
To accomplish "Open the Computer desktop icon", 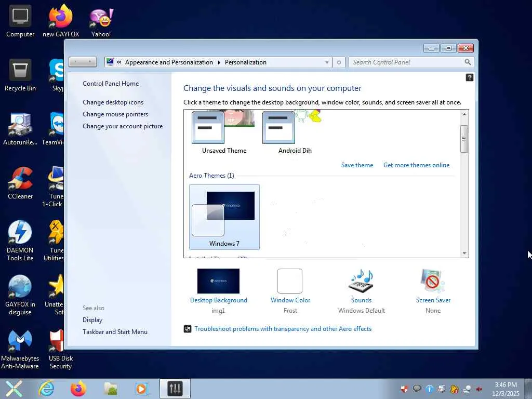I will (20, 21).
